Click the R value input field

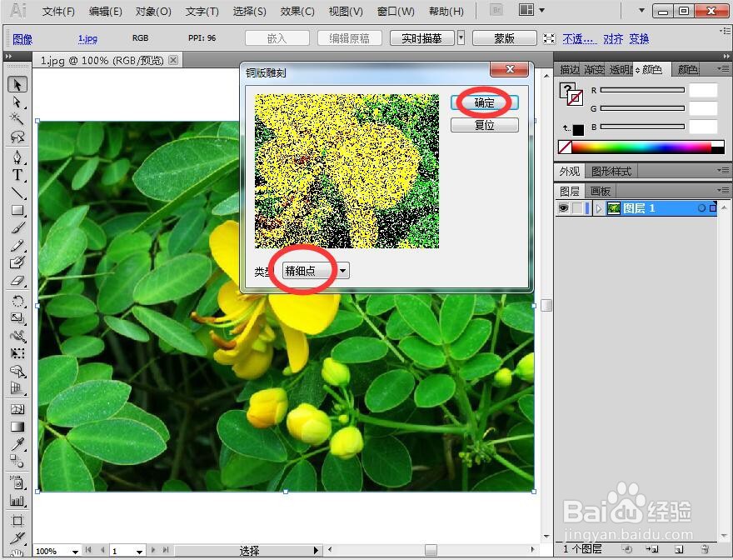[x=703, y=90]
